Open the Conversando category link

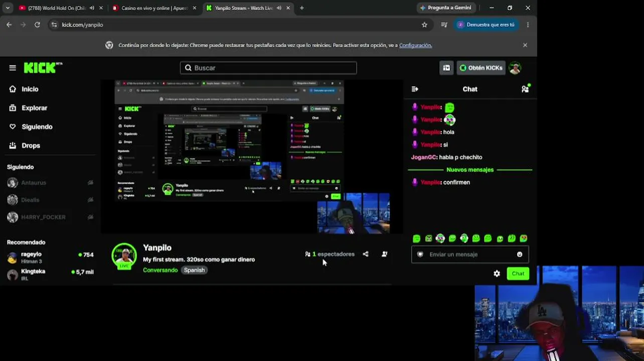click(x=160, y=270)
